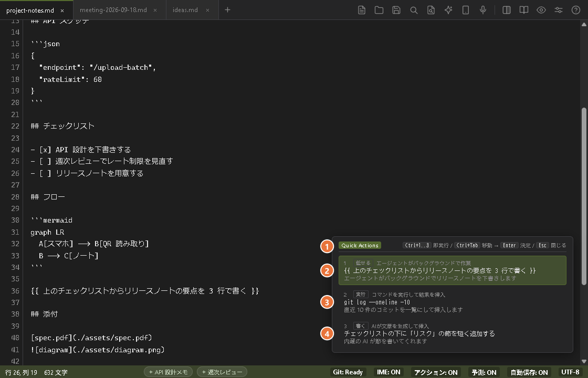Click line number 36 in the gutter
Image resolution: width=588 pixels, height=378 pixels.
[x=15, y=291]
